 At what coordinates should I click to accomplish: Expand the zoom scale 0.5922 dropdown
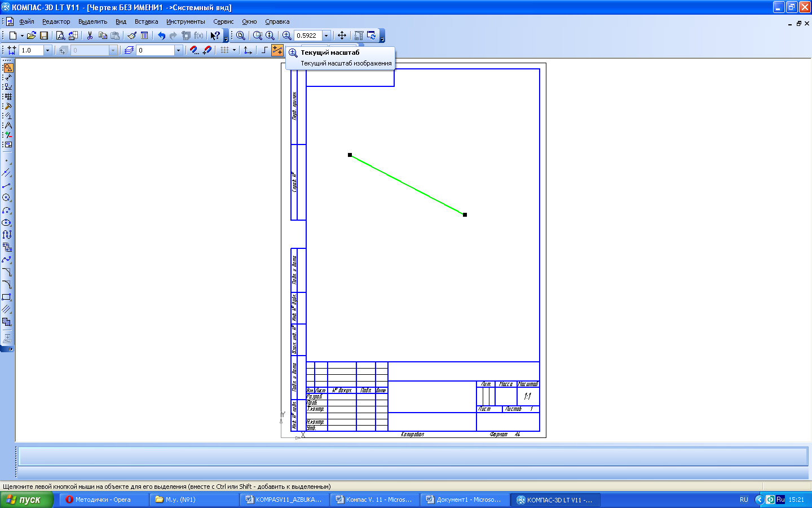[x=326, y=36]
